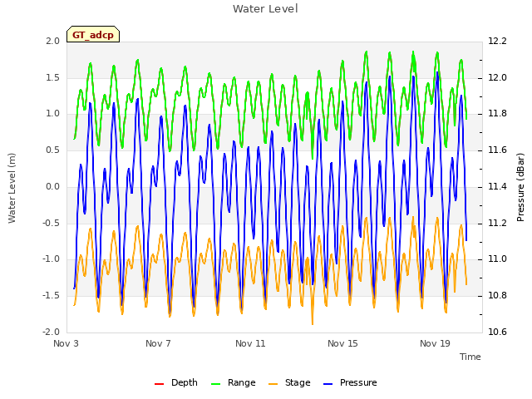The image size is (532, 399).
Task: Click the 1.5 left axis tick value
Action: (x=52, y=77)
